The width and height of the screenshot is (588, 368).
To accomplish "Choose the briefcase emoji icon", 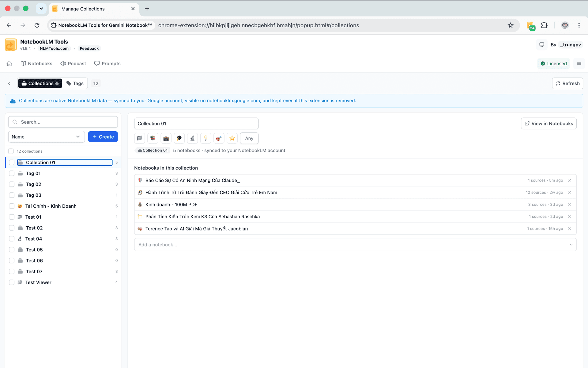I will tap(166, 138).
